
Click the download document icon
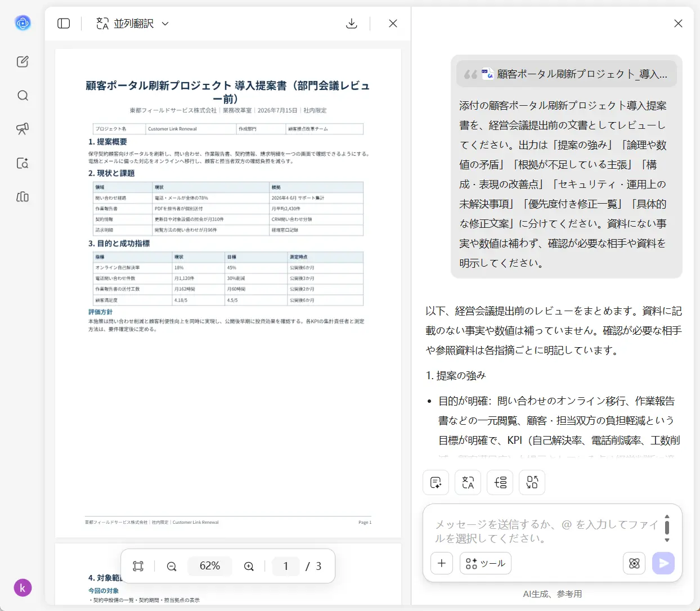click(x=352, y=24)
